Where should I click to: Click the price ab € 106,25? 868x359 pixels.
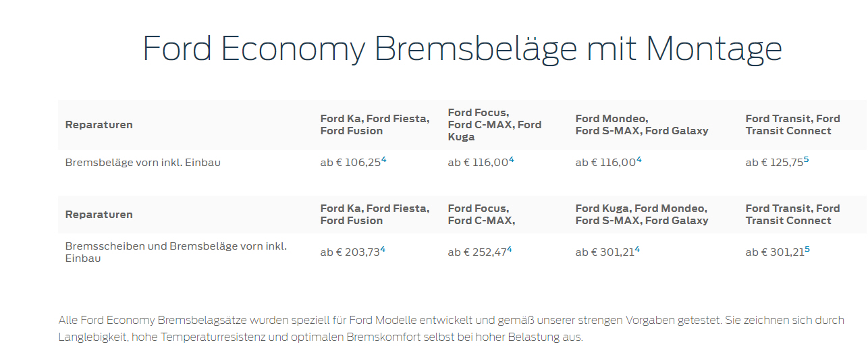(350, 163)
